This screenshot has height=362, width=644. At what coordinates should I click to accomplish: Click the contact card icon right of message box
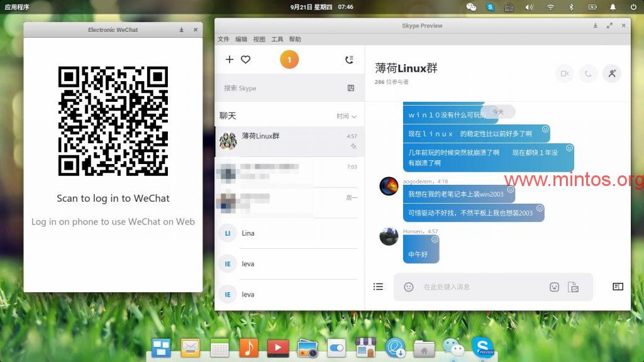pos(618,287)
